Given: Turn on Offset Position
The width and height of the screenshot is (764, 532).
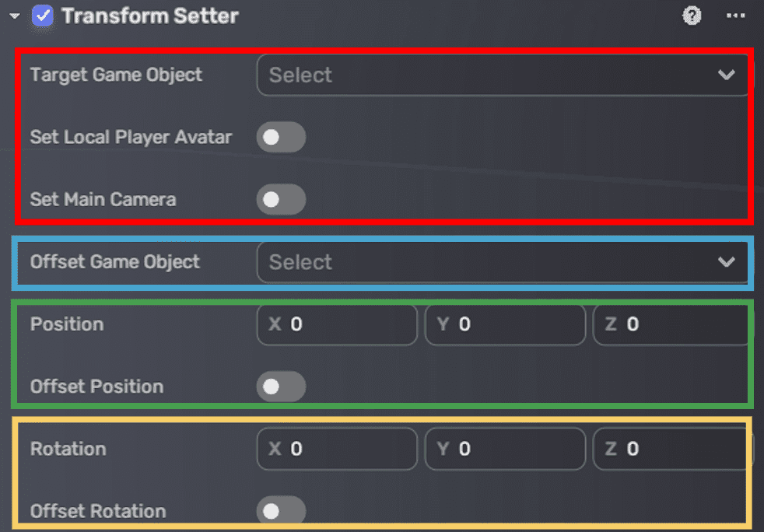Looking at the screenshot, I should click(x=281, y=387).
